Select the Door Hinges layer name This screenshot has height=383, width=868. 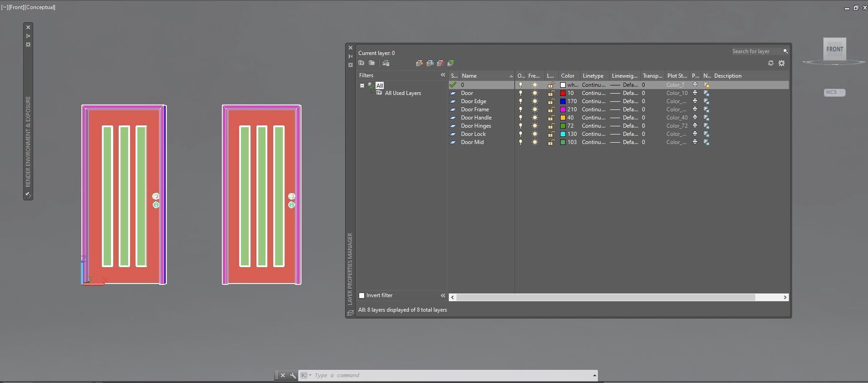476,126
